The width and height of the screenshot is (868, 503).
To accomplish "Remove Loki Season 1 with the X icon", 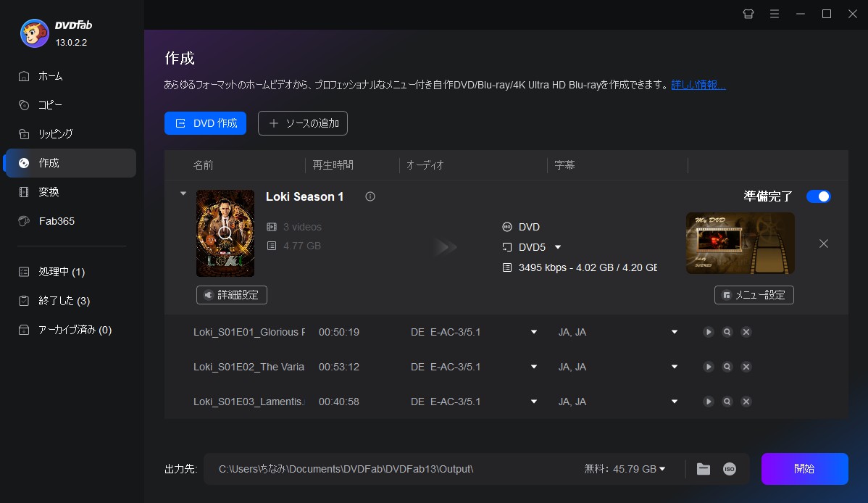I will click(824, 244).
